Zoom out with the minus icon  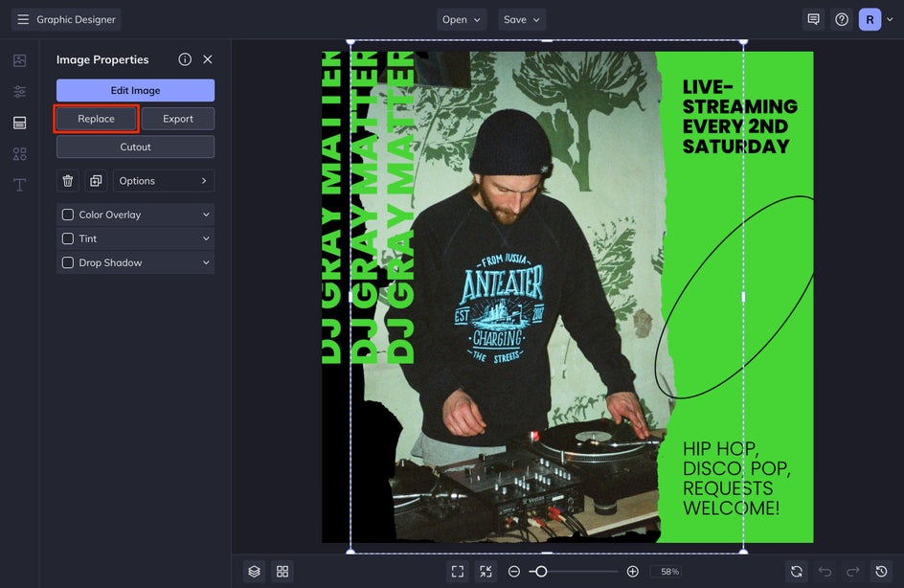(514, 572)
